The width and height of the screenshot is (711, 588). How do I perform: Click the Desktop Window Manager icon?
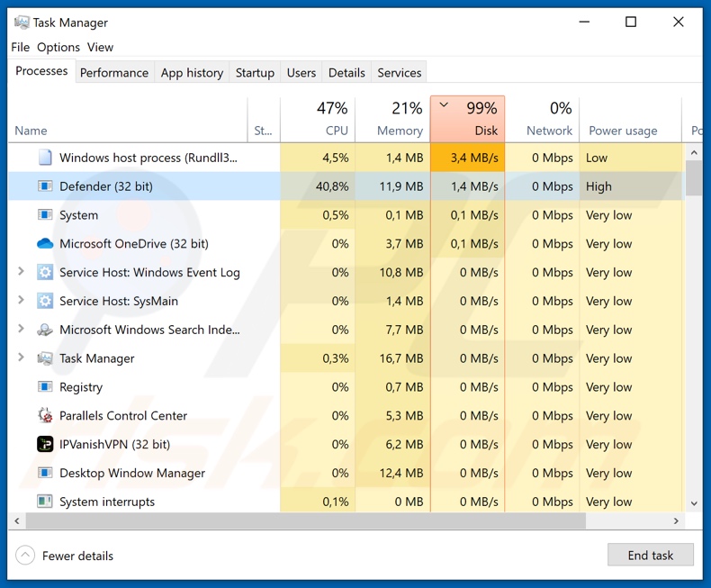click(x=45, y=473)
